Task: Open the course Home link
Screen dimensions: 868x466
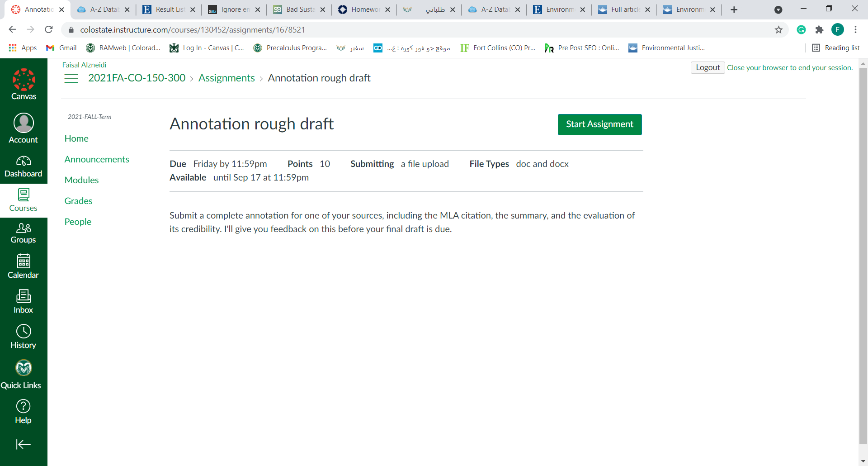Action: point(76,138)
